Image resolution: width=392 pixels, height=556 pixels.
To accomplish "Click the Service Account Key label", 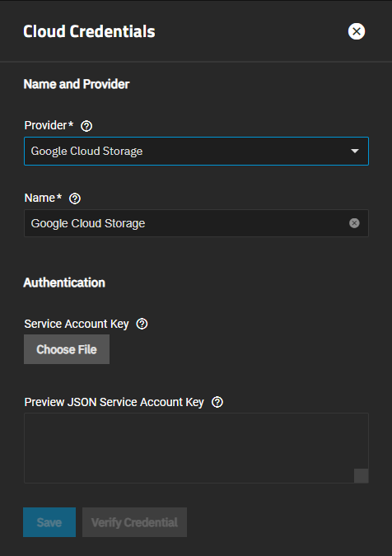I will 77,324.
